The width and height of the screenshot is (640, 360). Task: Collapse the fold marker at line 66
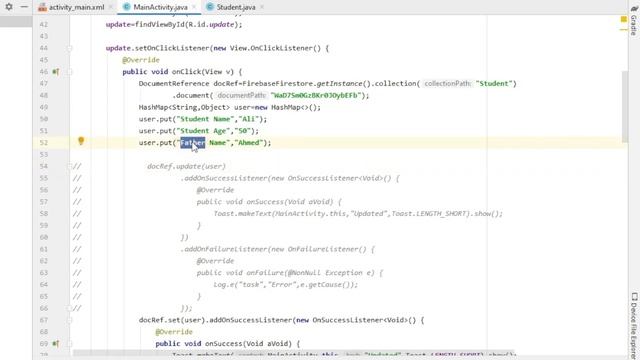pyautogui.click(x=69, y=308)
